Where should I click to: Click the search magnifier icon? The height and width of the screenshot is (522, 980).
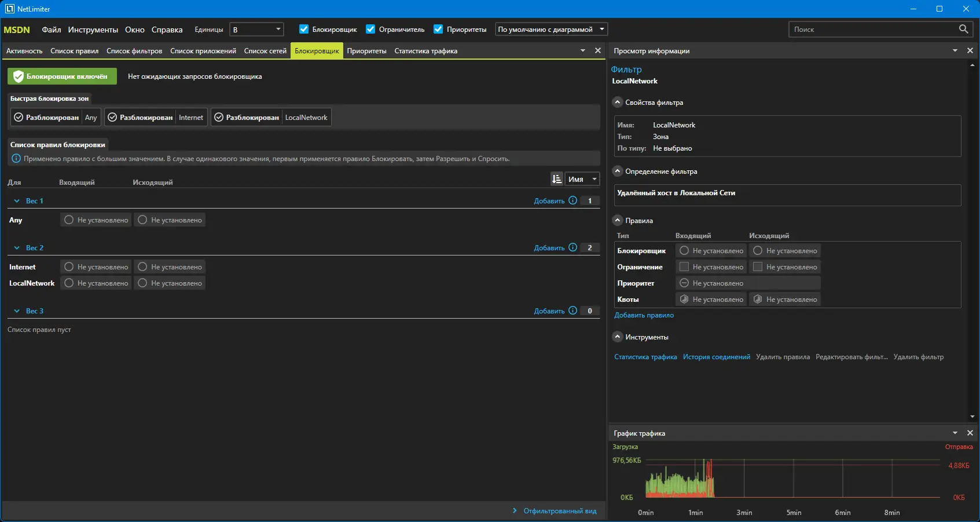point(963,29)
